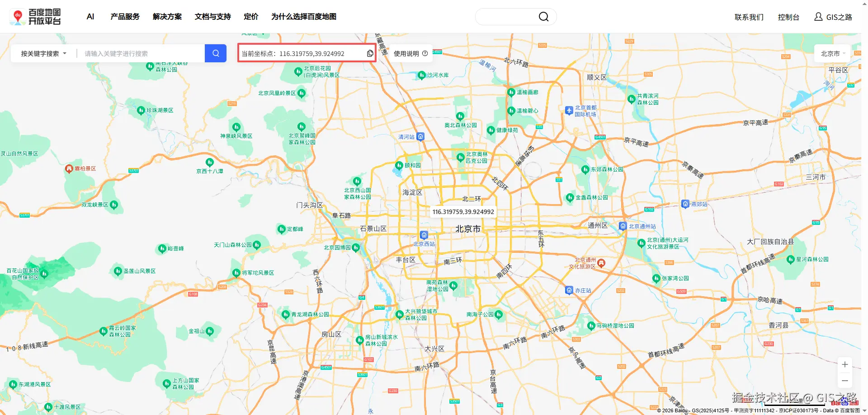Open the 产品服务 menu

[x=125, y=17]
